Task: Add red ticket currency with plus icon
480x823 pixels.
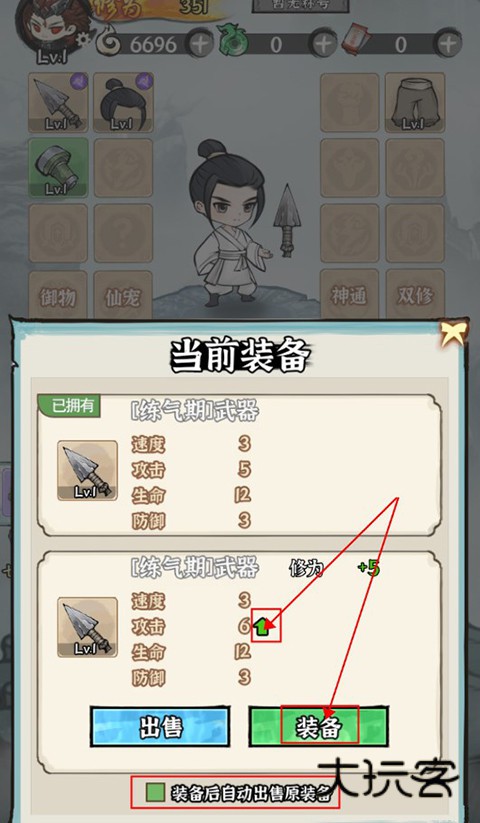Action: (x=447, y=44)
